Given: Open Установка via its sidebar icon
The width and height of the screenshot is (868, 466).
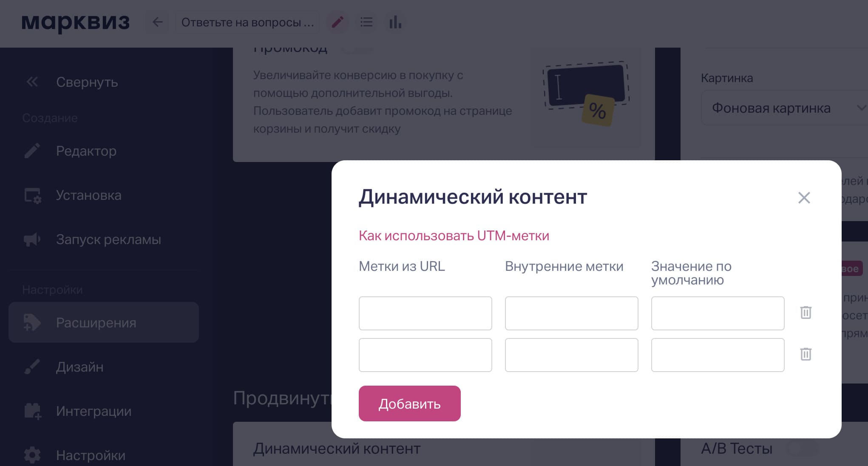Looking at the screenshot, I should click(x=31, y=195).
